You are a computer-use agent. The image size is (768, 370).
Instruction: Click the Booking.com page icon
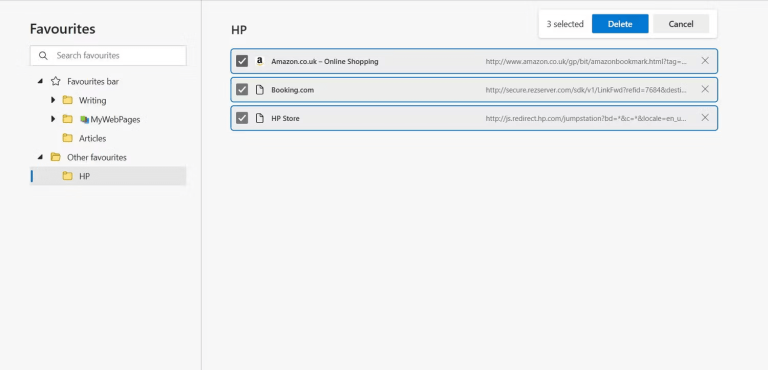click(260, 90)
